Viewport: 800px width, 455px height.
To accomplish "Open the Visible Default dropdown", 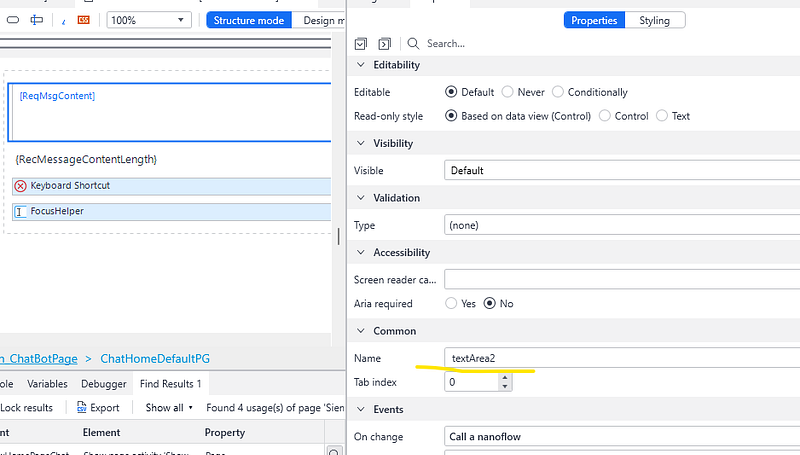I will 622,170.
